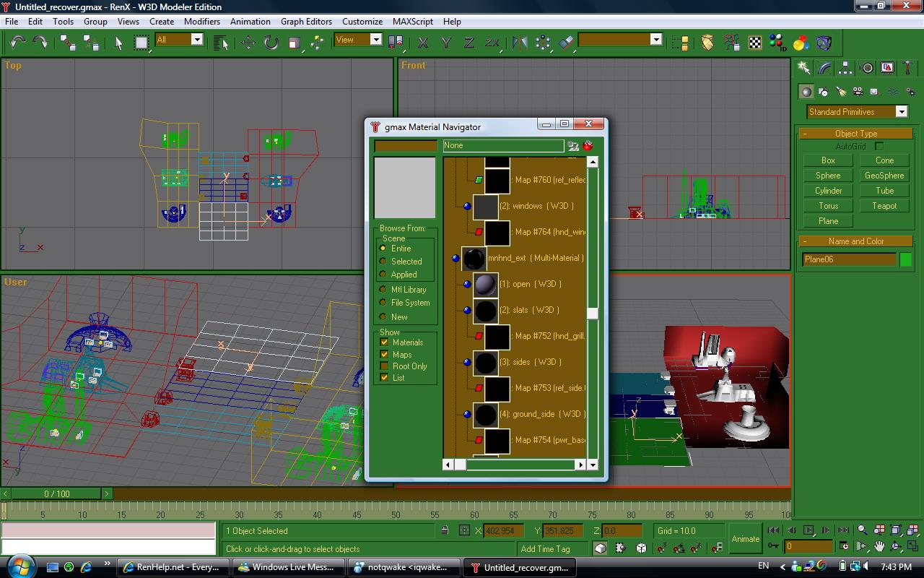Open the Modify panel tab icon

(824, 68)
